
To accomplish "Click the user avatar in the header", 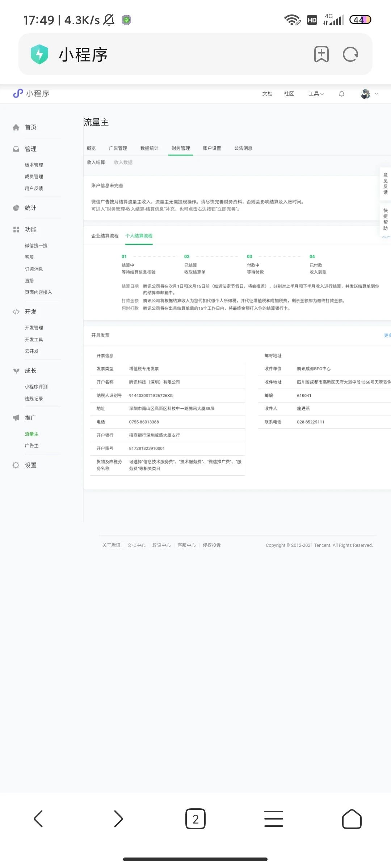I will [365, 94].
